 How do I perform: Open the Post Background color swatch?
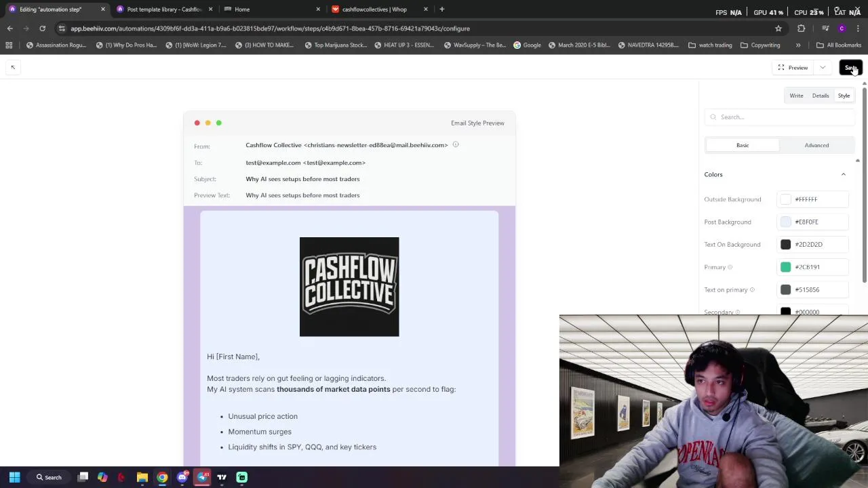[785, 222]
